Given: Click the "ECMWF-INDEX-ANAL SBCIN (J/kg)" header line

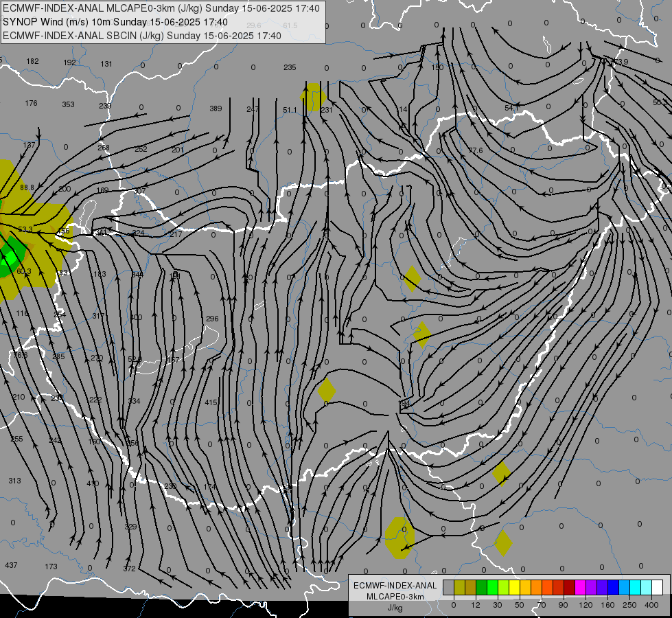Looking at the screenshot, I should (x=142, y=36).
